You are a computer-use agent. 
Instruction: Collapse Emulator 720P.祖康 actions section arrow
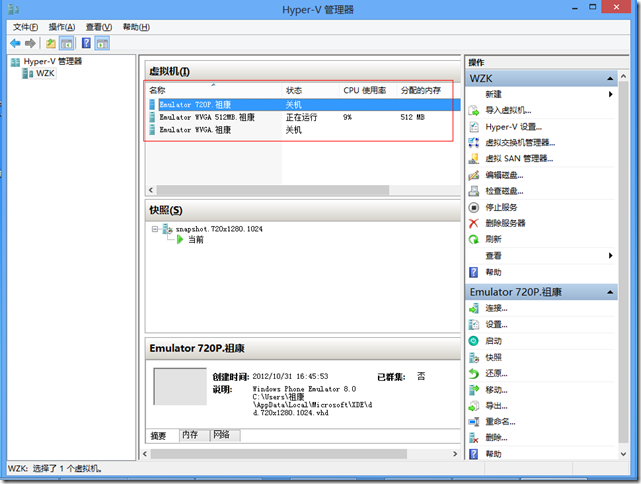click(x=610, y=292)
